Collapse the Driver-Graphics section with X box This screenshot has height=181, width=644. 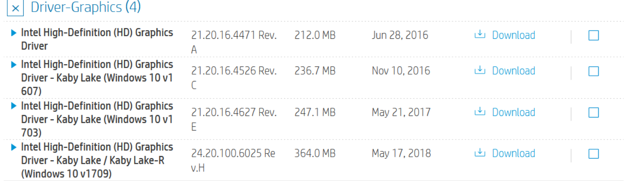pyautogui.click(x=16, y=8)
